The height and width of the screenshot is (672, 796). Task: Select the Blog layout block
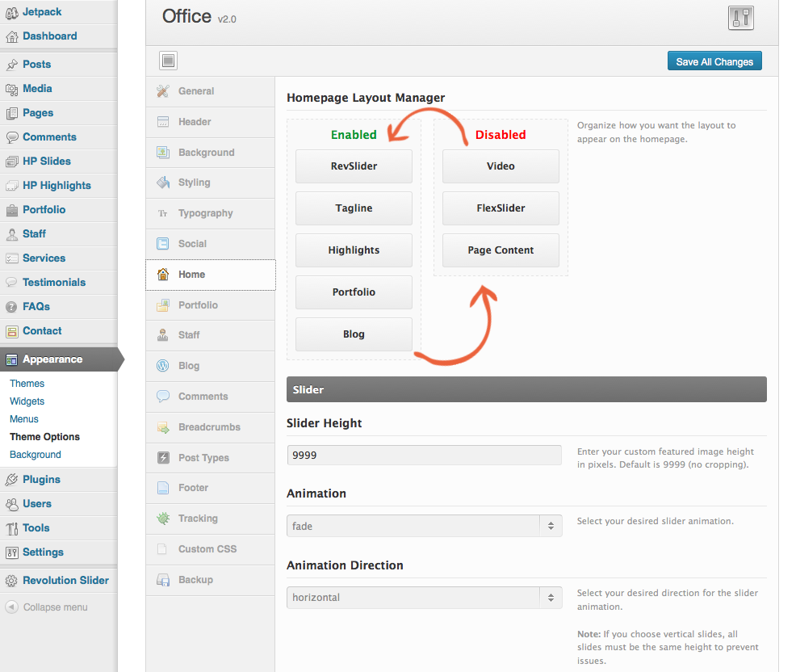coord(354,334)
